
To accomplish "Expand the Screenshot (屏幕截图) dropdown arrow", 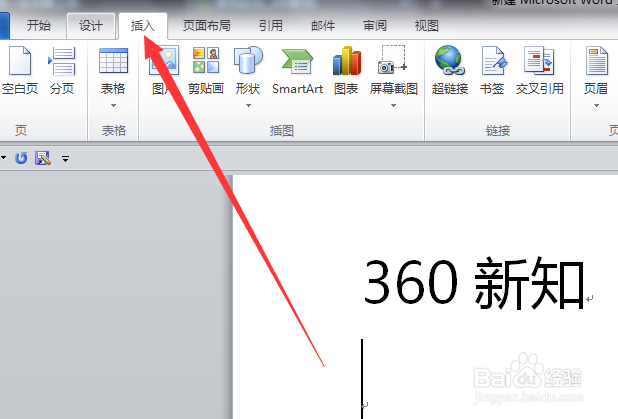I will 393,105.
